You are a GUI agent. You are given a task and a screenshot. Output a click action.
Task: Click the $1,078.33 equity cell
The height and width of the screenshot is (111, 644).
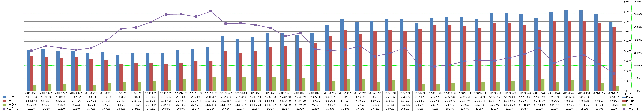pyautogui.click(x=390, y=105)
